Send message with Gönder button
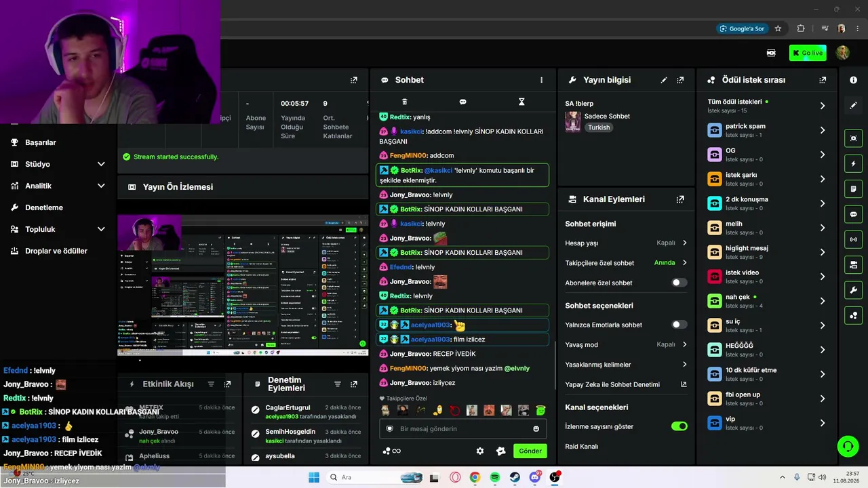The image size is (868, 488). [530, 451]
